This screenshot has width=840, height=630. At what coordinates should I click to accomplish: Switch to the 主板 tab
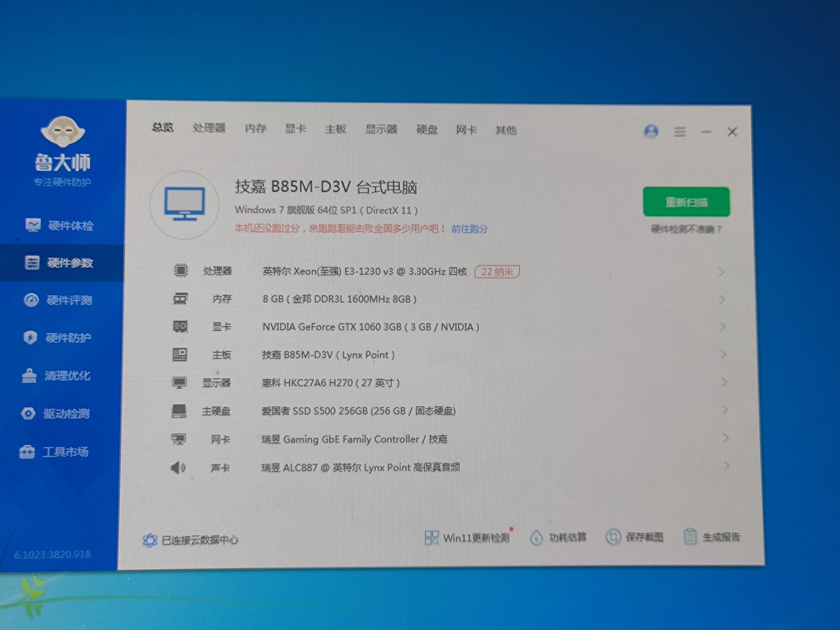tap(336, 129)
